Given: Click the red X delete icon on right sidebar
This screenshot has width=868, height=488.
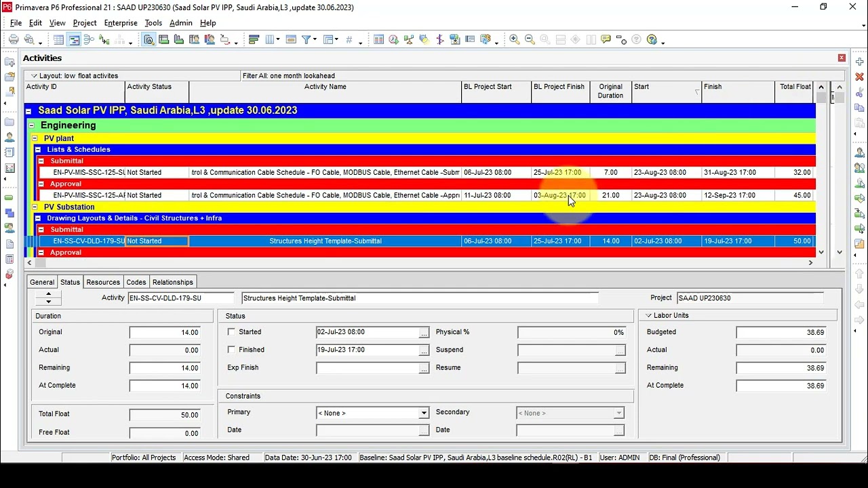Looking at the screenshot, I should [859, 77].
